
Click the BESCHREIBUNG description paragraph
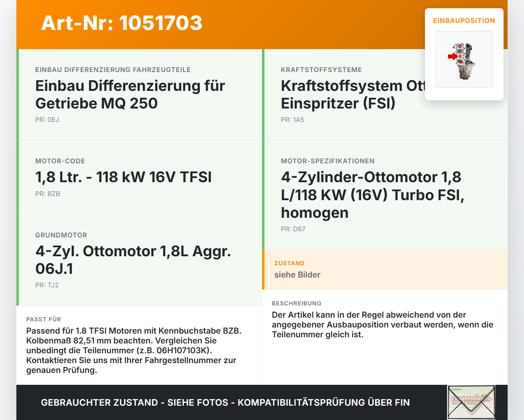click(x=382, y=325)
